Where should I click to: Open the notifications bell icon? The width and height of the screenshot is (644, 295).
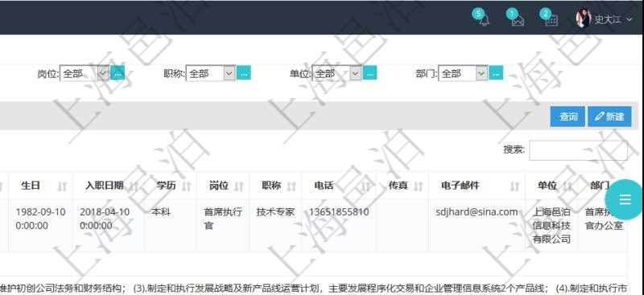coord(485,19)
